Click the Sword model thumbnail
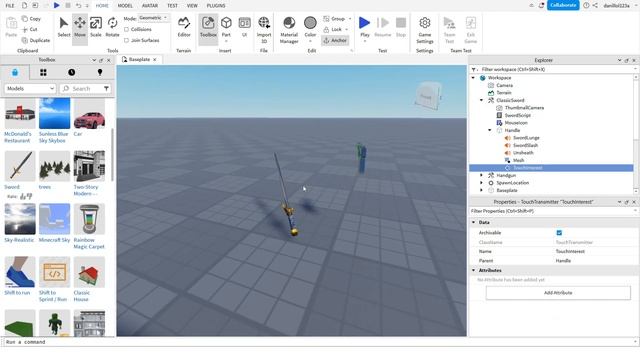Viewport: 640px width, 360px height. pyautogui.click(x=20, y=166)
